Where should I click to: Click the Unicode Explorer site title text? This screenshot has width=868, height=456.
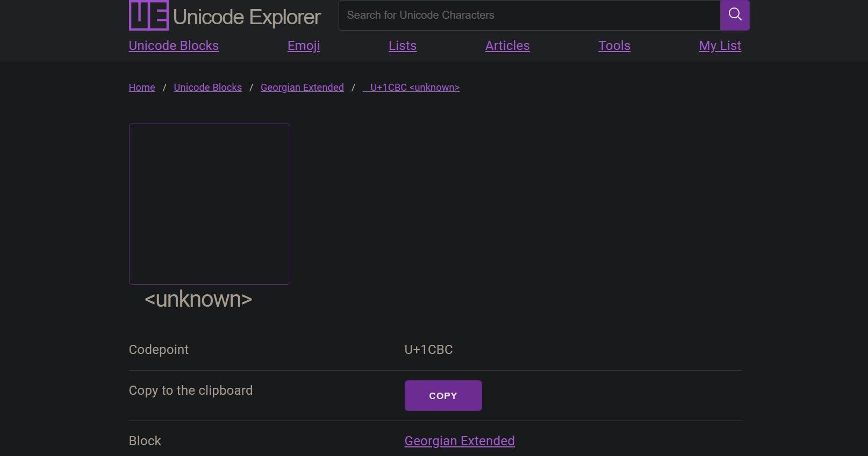[247, 17]
